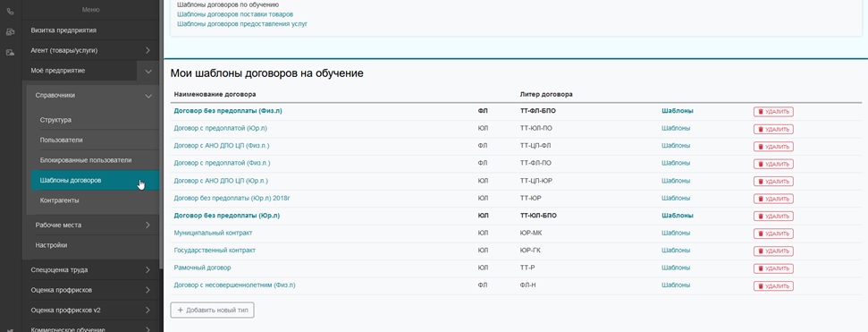Delete Муниципальный контракт row

[x=773, y=234]
